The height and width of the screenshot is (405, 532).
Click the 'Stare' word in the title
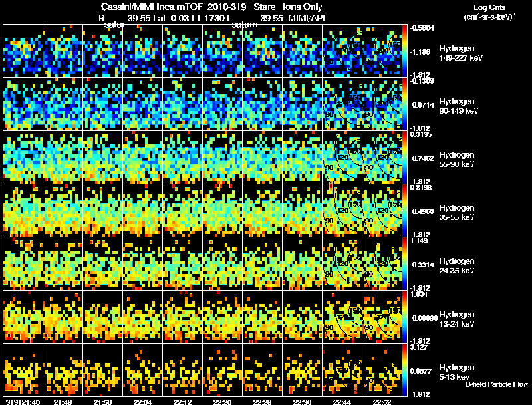(x=264, y=7)
